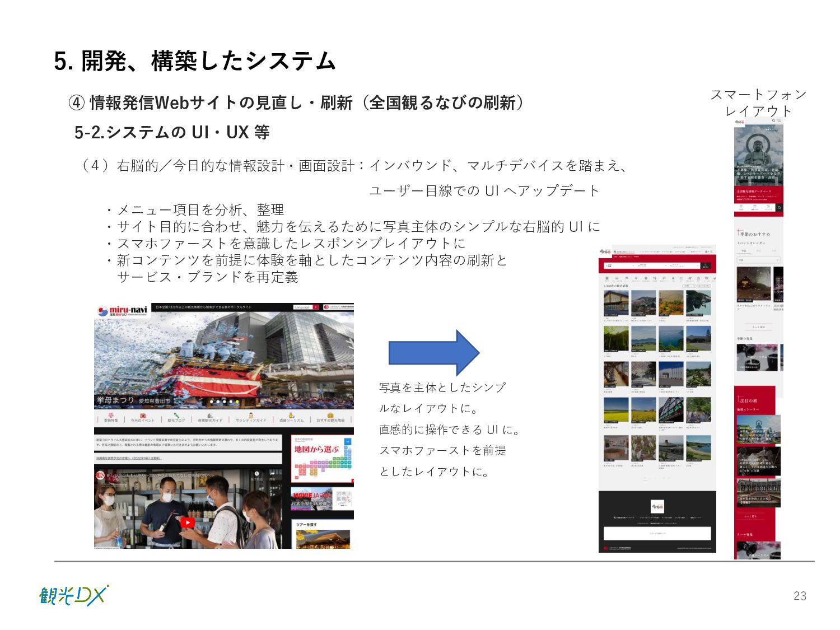Viewport: 840px width, 630px height.
Task: Click the スマートフォンレイアウト heading
Action: point(758,102)
